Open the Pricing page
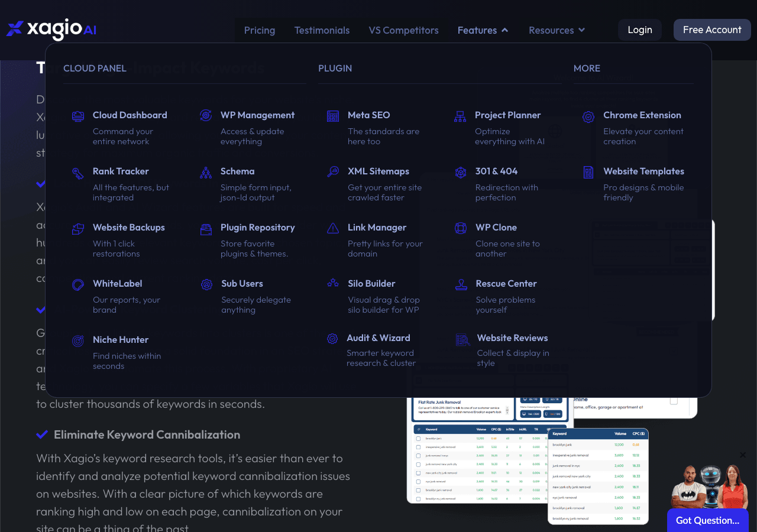 point(260,30)
